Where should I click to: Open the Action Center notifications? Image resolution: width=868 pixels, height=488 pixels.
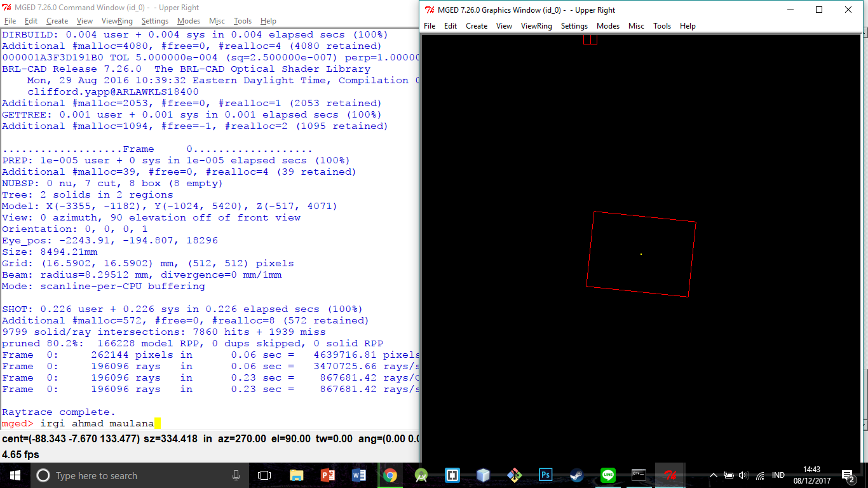click(x=848, y=475)
